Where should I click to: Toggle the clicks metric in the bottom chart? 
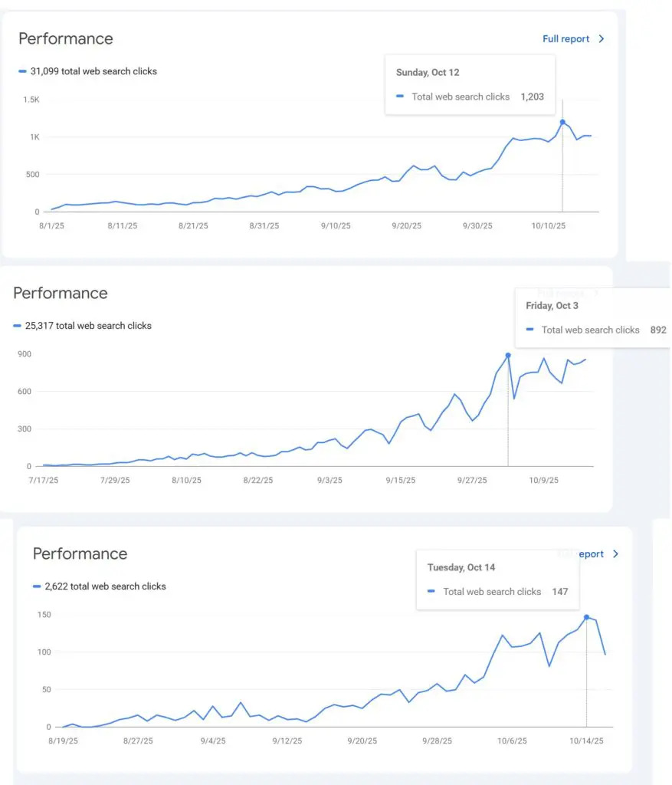(x=101, y=586)
